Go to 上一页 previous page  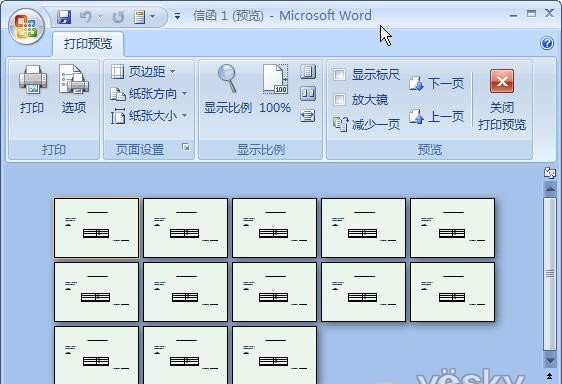[x=437, y=117]
